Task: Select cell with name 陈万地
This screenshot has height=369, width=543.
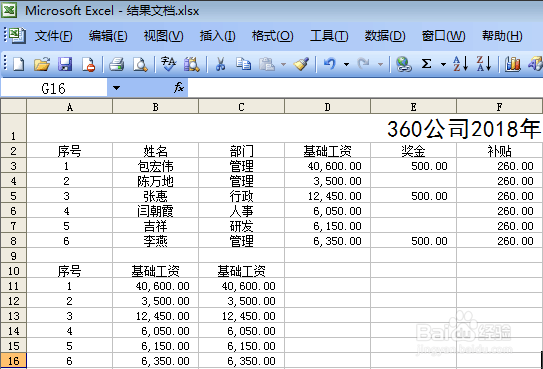Action: tap(155, 181)
